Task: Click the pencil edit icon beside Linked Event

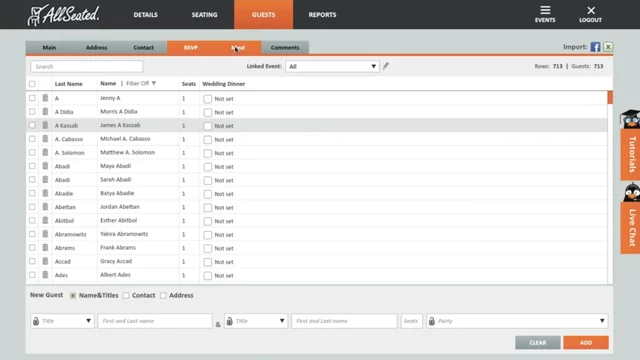Action: 386,66
